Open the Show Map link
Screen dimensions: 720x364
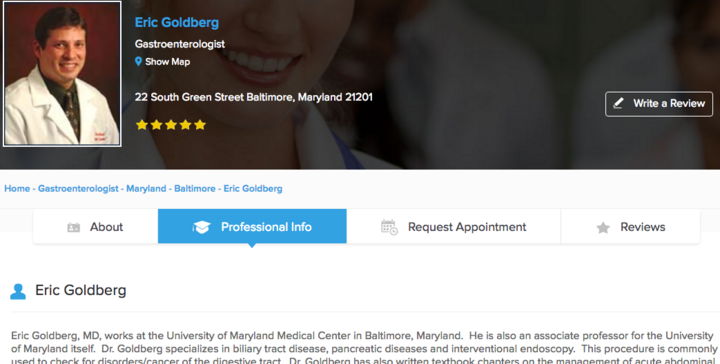[x=167, y=62]
